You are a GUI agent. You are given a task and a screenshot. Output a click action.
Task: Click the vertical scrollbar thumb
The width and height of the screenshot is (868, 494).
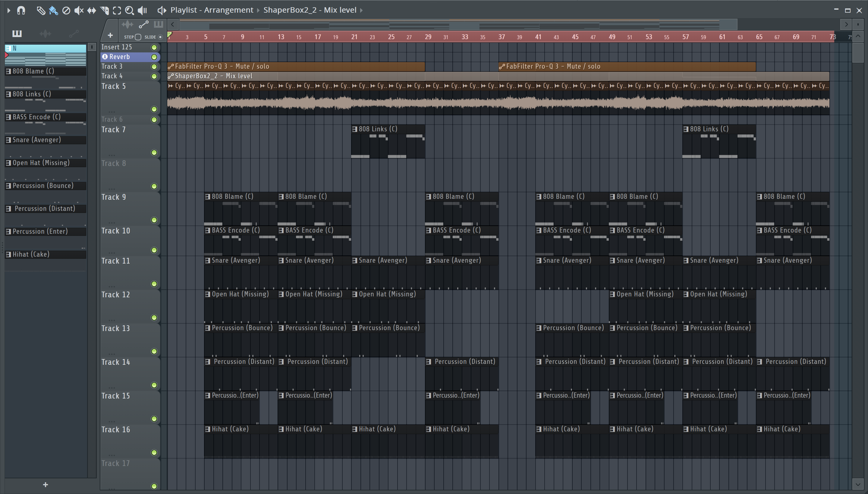pos(858,53)
